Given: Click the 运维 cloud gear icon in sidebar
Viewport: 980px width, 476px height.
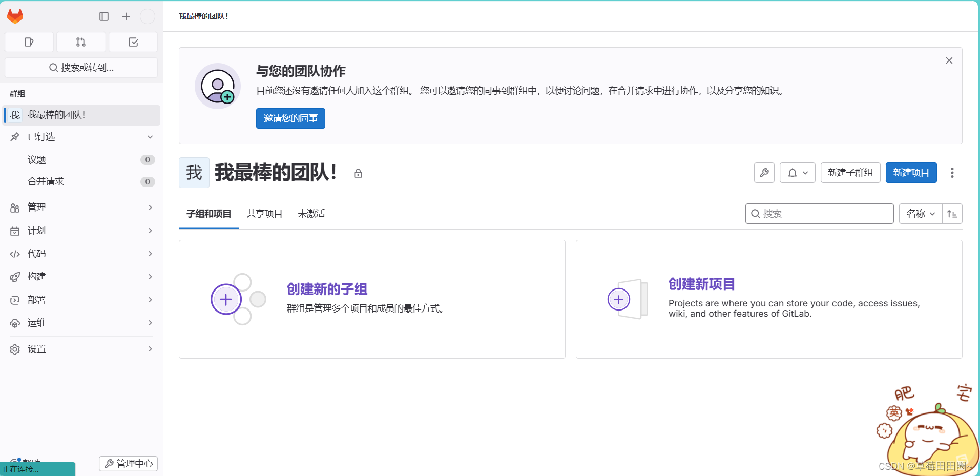Looking at the screenshot, I should 15,323.
